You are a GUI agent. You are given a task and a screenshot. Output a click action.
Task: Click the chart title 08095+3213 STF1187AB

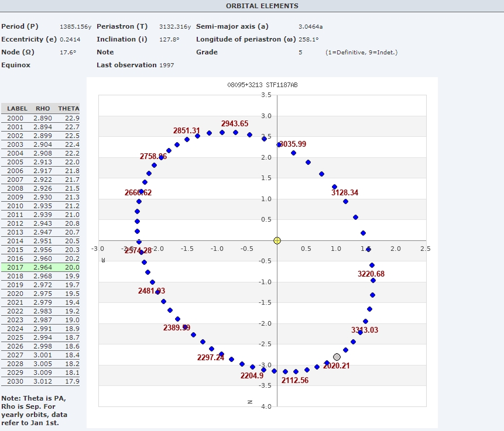pos(262,85)
